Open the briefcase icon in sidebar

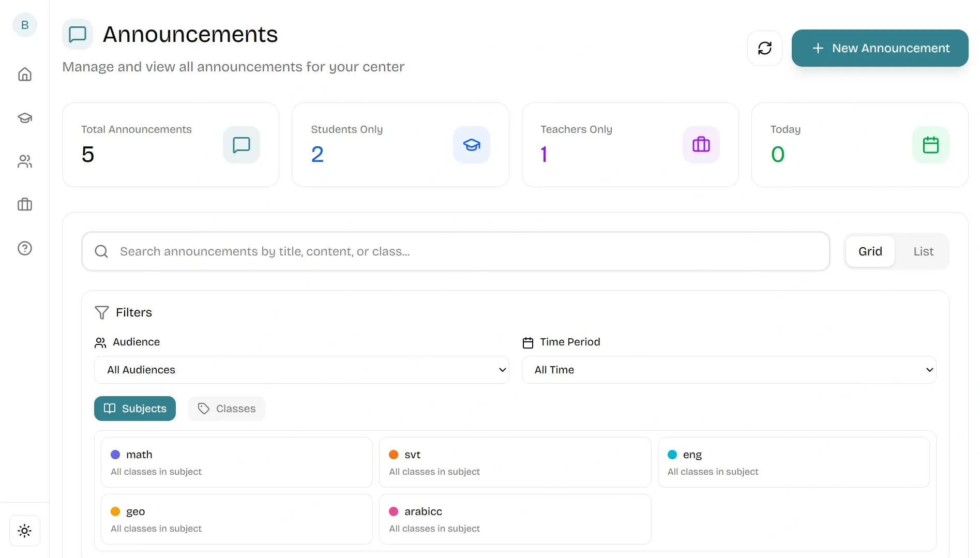(24, 205)
